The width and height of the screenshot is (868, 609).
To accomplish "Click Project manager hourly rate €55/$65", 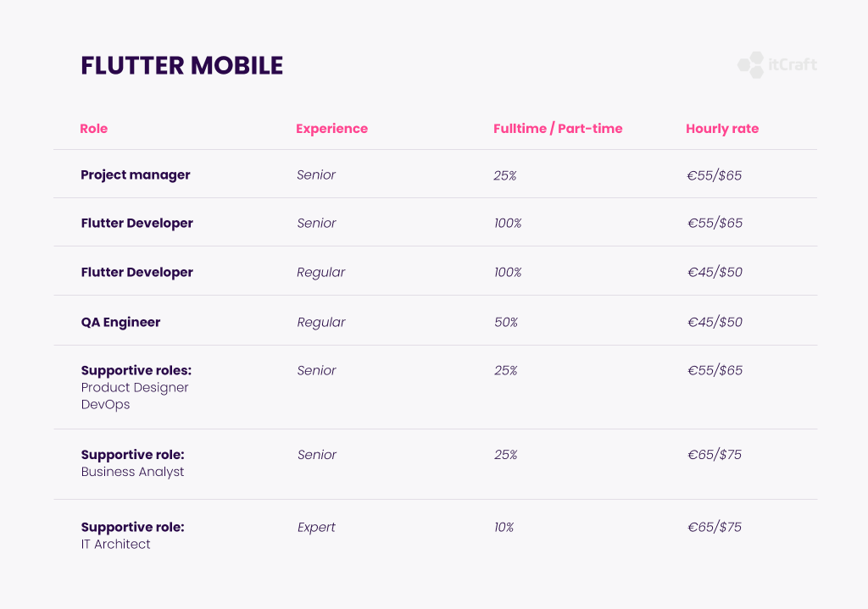I will coord(714,175).
